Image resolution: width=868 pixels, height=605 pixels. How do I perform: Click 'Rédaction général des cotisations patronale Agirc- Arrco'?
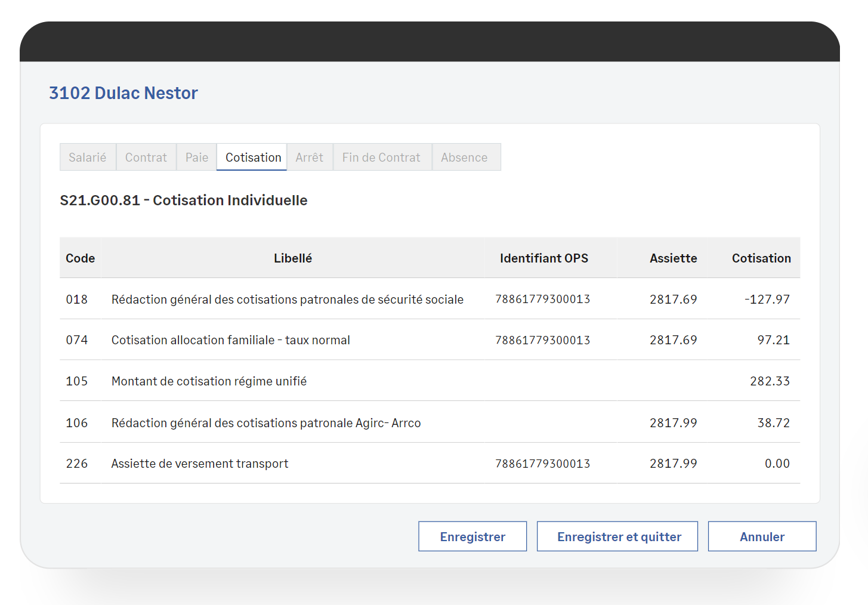266,423
